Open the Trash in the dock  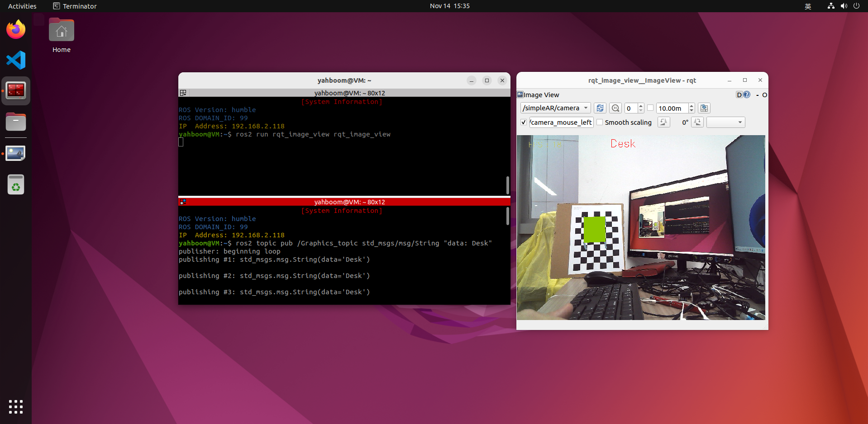16,184
